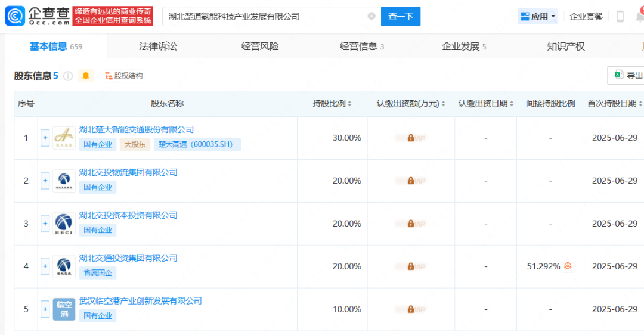Expand row for 湖北交通投资集团有限公司
This screenshot has width=644, height=335.
45,266
